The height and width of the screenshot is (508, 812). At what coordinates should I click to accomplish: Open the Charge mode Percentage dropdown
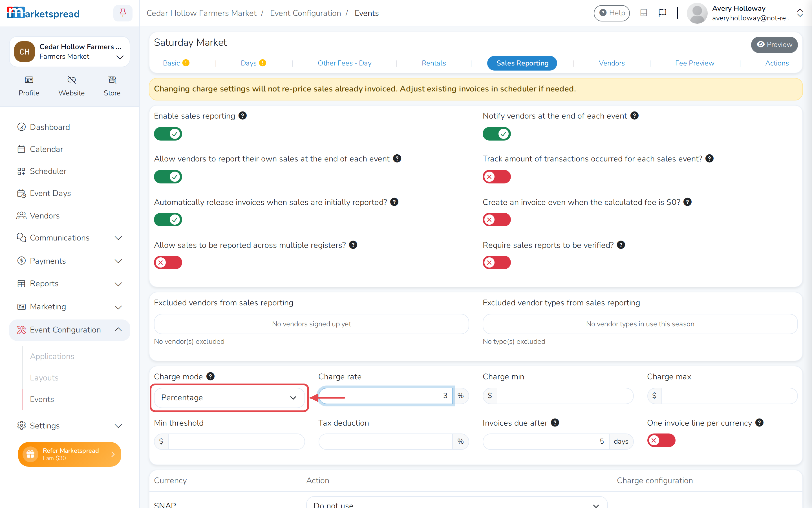229,397
